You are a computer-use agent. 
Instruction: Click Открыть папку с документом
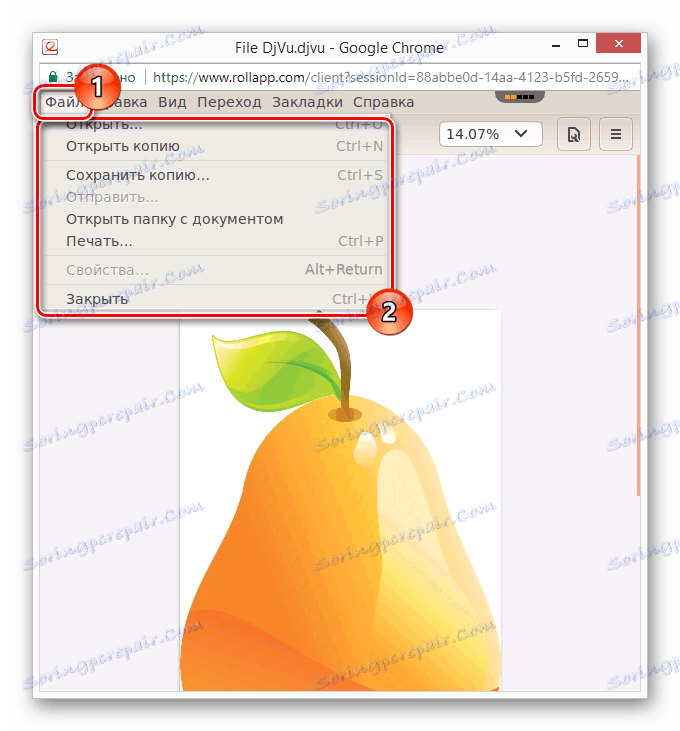point(216,219)
